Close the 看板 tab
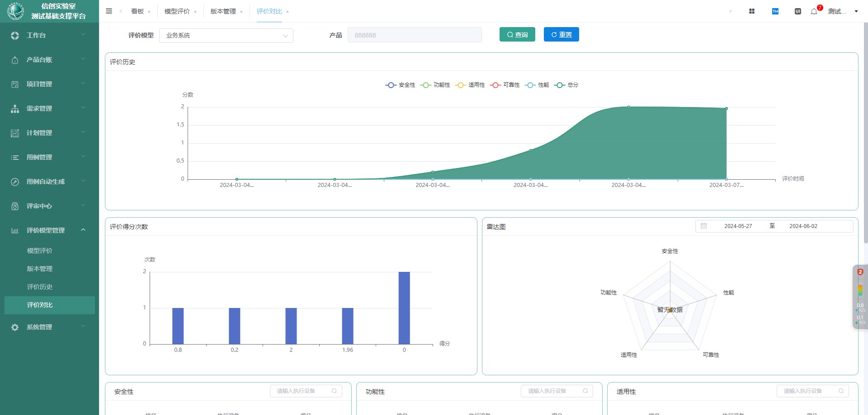 click(149, 12)
